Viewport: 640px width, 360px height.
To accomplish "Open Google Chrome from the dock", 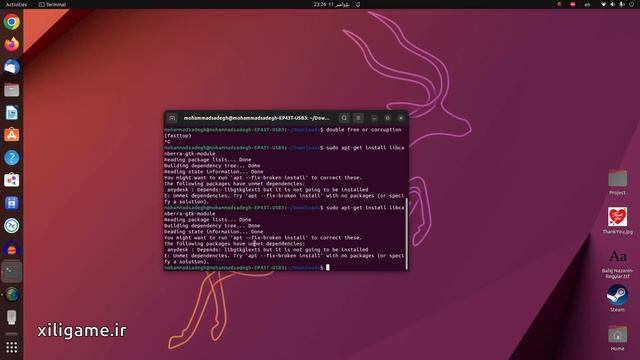I will 11,22.
